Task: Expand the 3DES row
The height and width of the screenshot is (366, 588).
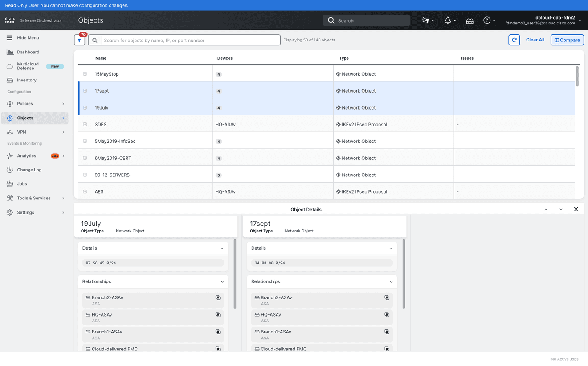Action: coord(85,124)
